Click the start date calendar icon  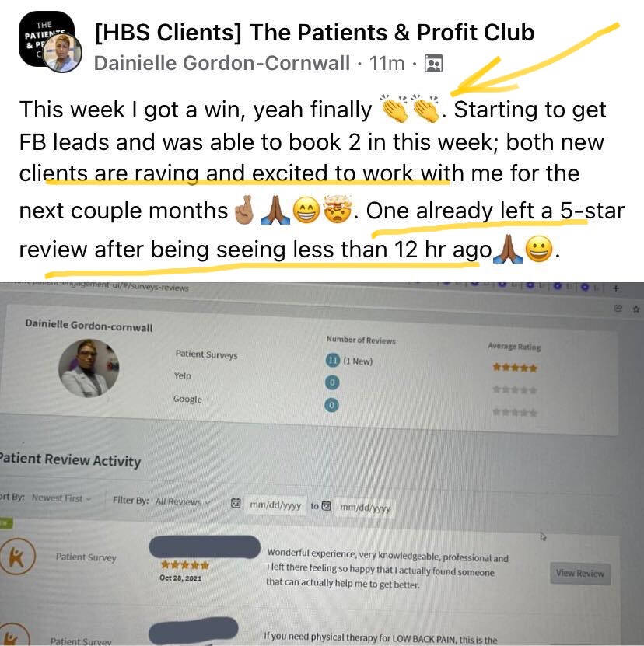tap(236, 503)
